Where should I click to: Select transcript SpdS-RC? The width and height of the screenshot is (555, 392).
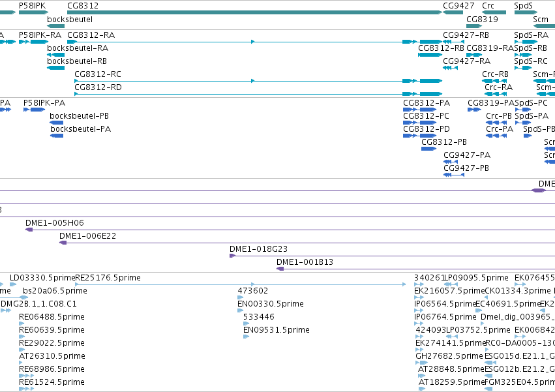click(x=531, y=61)
